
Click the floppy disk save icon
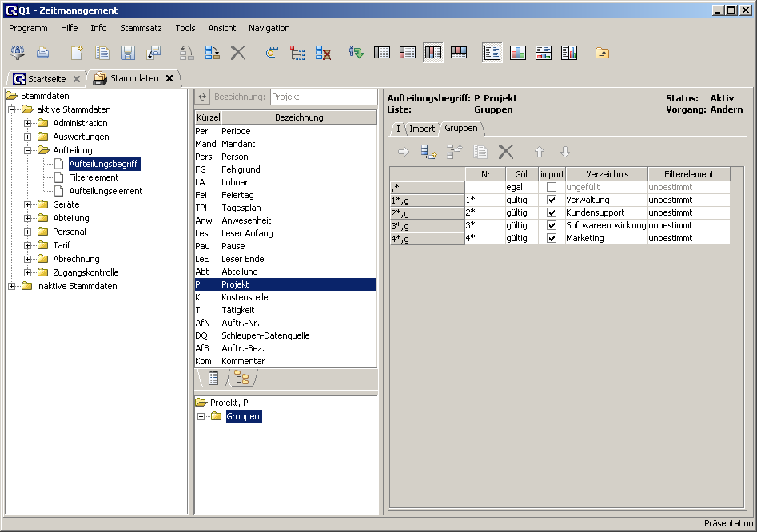tap(127, 53)
